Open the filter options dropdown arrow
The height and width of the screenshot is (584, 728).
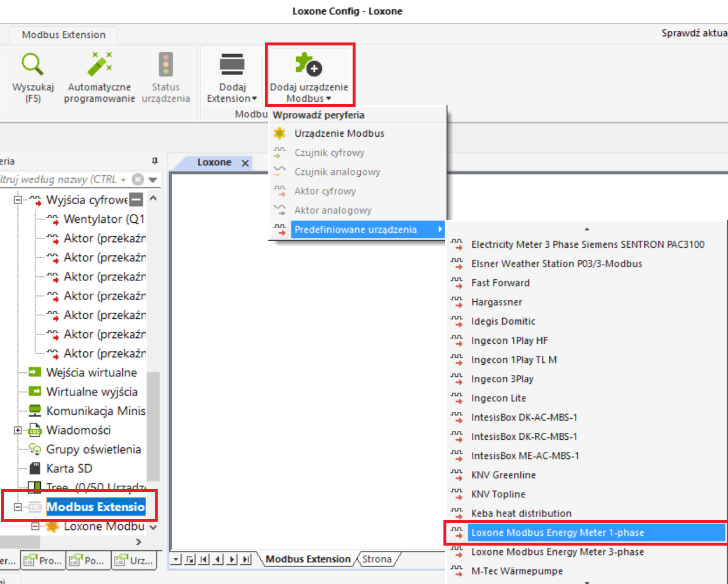153,180
